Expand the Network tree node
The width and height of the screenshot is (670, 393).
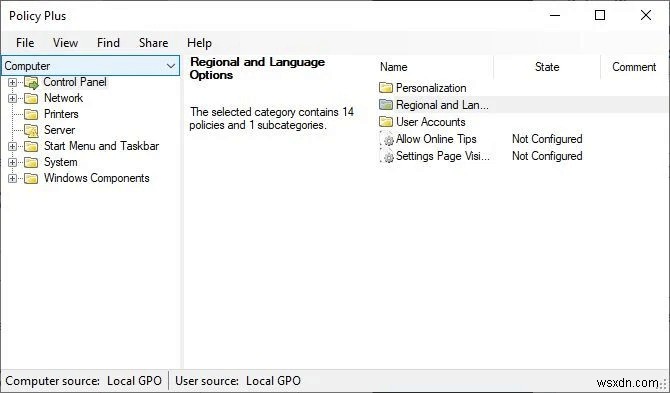(12, 98)
